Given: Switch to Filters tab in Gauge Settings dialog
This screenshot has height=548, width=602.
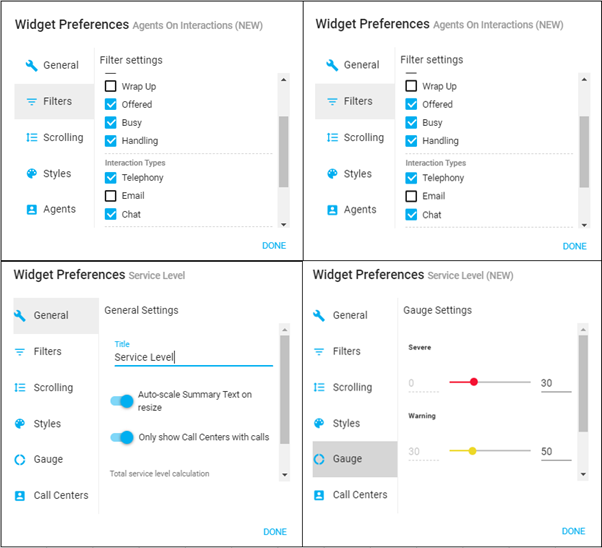Looking at the screenshot, I should pos(346,351).
